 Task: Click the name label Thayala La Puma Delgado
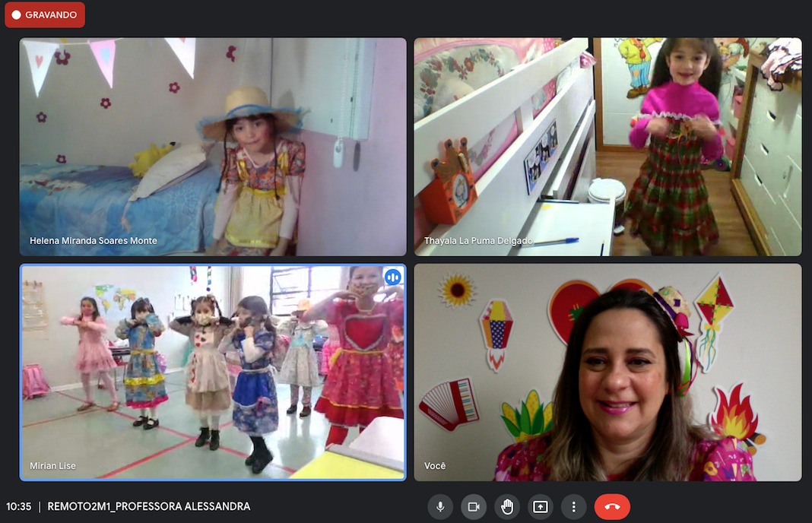(x=478, y=241)
